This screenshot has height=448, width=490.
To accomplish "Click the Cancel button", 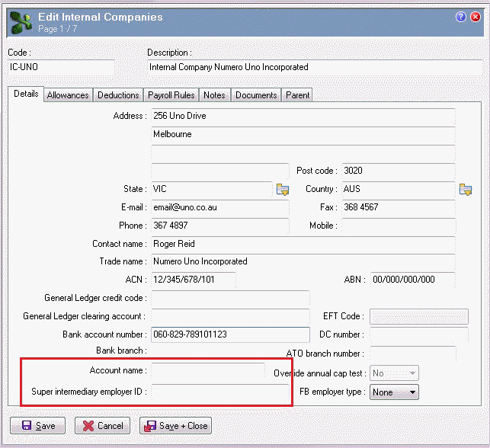I will (102, 426).
